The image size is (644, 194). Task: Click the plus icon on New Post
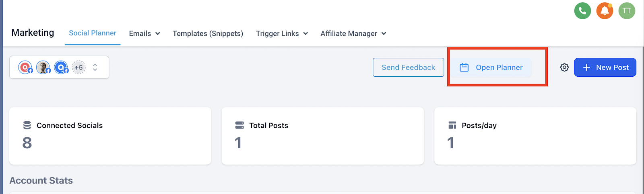pyautogui.click(x=586, y=67)
